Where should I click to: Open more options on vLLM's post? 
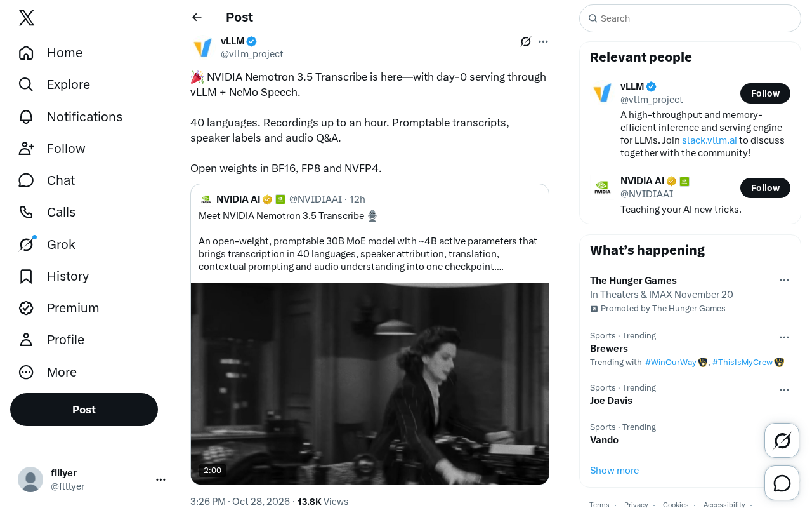tap(543, 41)
